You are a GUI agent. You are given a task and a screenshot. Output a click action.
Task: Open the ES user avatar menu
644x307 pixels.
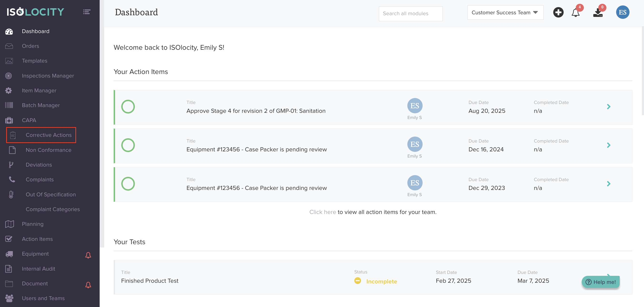coord(622,12)
